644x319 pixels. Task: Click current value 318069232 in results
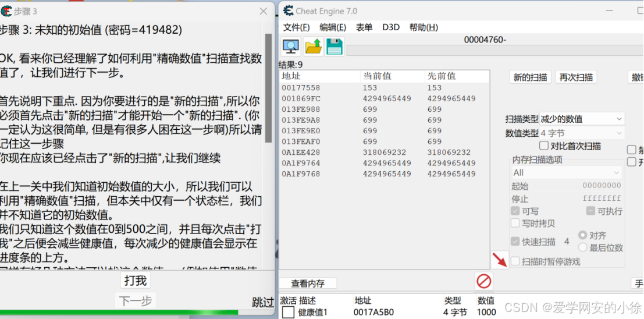tap(385, 152)
